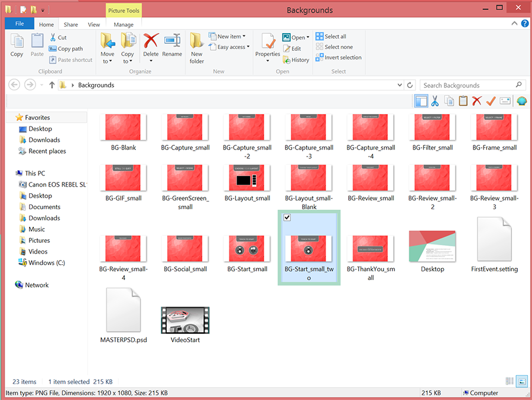Uncheck the checkbox on BG-Start_small_two
Image resolution: width=532 pixels, height=400 pixels.
(287, 217)
